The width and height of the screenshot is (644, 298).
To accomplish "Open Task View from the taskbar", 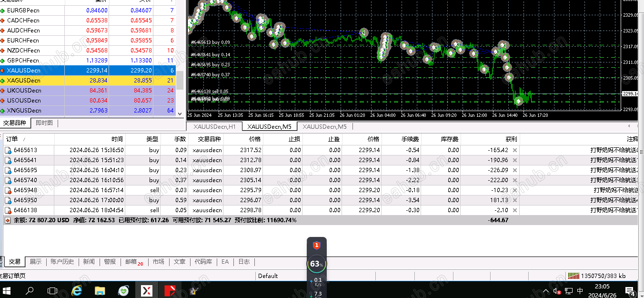I will pos(52,290).
